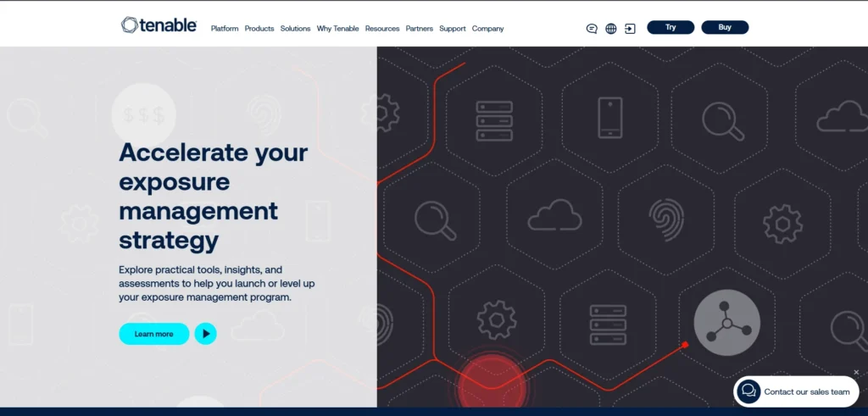This screenshot has width=868, height=416.
Task: Open the Support menu
Action: [453, 29]
